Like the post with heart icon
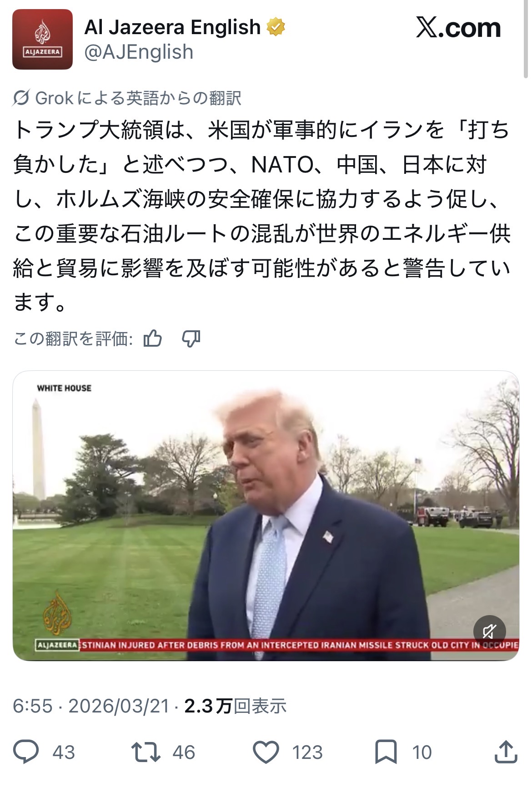The width and height of the screenshot is (532, 788). tap(266, 752)
